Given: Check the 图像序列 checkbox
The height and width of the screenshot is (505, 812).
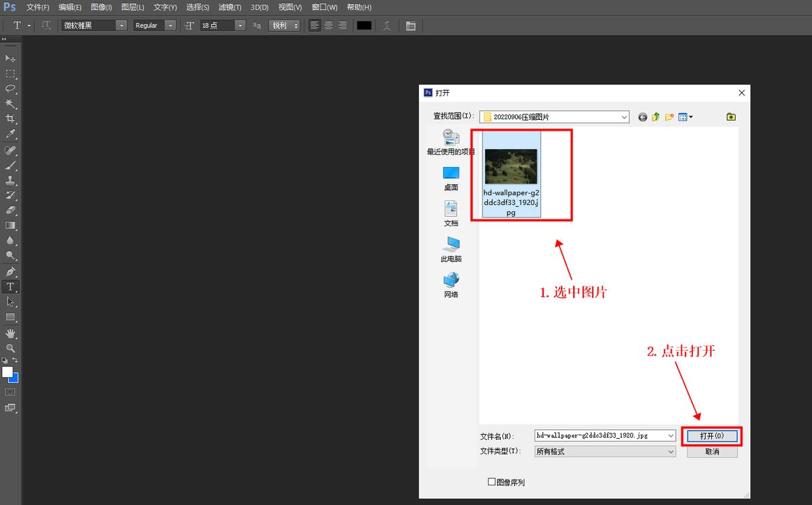Looking at the screenshot, I should [x=491, y=482].
